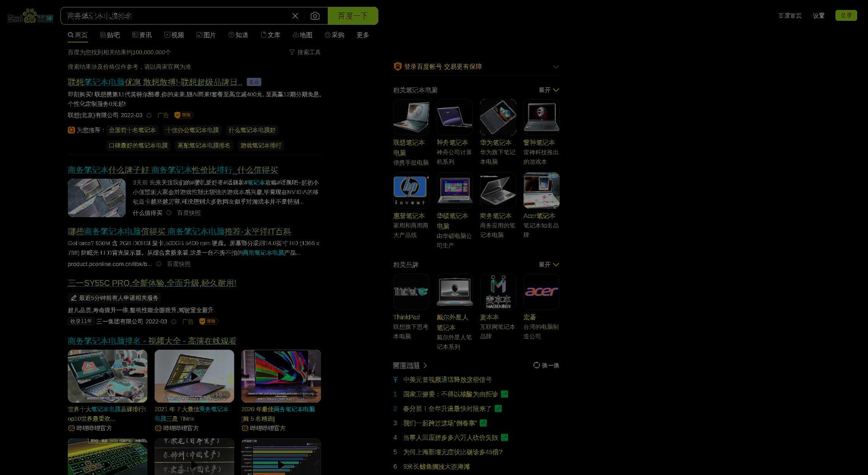868x475 pixels.
Task: Open the 联想笔记本电脑优惠 ad result
Action: 155,82
